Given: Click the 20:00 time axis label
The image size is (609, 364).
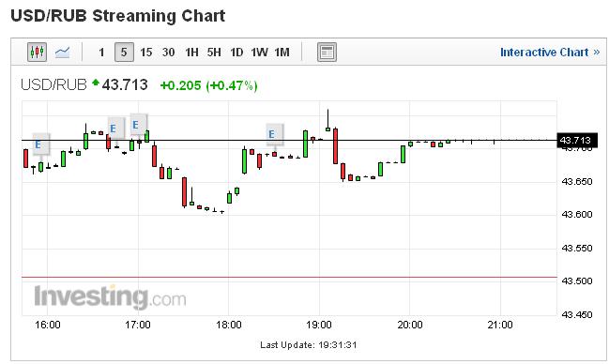Looking at the screenshot, I should point(410,325).
